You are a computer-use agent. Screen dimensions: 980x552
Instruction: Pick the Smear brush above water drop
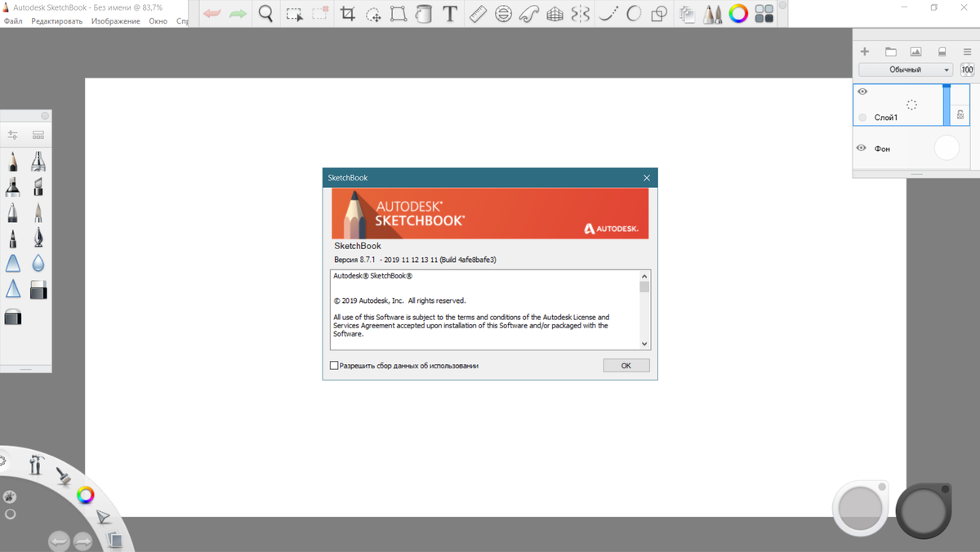coord(13,263)
